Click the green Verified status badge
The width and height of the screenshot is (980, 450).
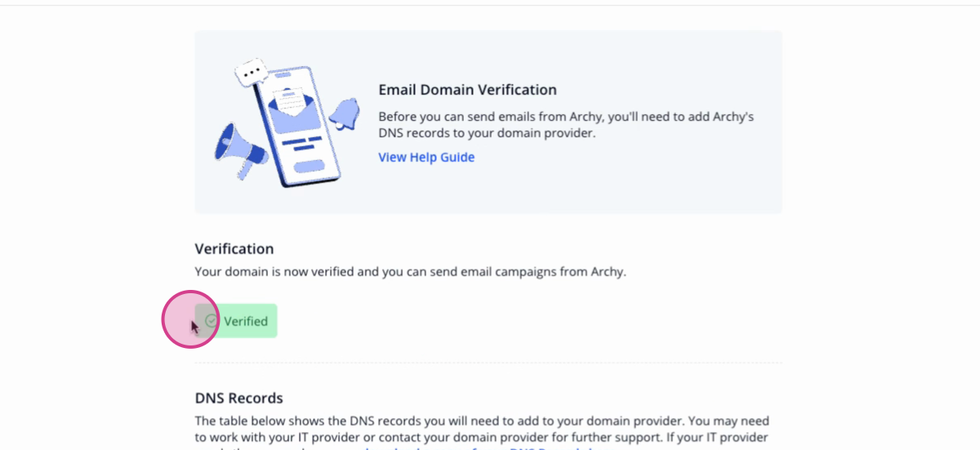(x=236, y=321)
